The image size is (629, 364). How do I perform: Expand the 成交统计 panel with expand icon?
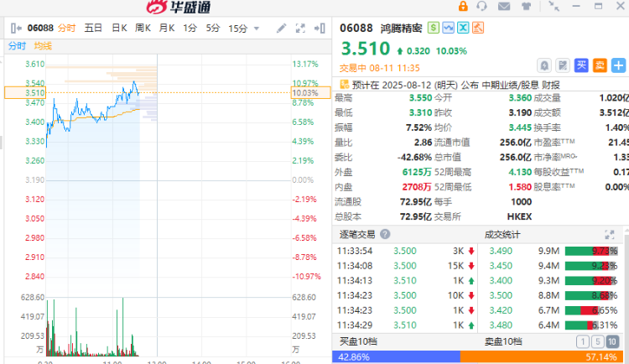point(610,234)
